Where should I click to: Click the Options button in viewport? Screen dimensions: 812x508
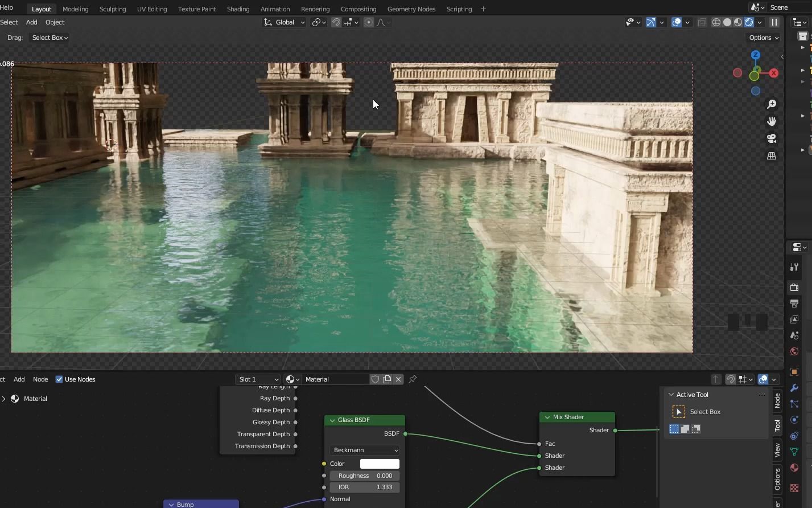[x=763, y=38]
